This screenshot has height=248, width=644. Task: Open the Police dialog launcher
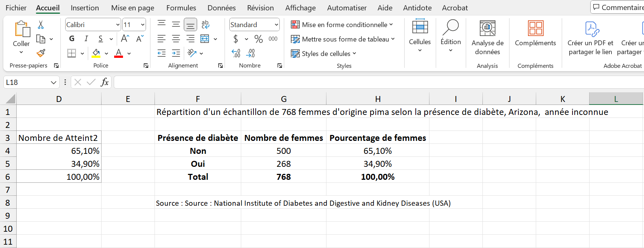(146, 66)
